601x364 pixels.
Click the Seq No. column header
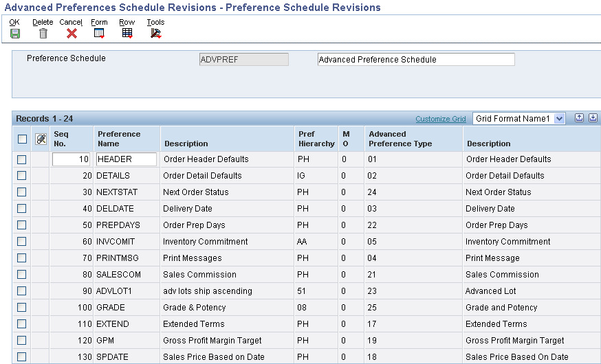[x=72, y=139]
